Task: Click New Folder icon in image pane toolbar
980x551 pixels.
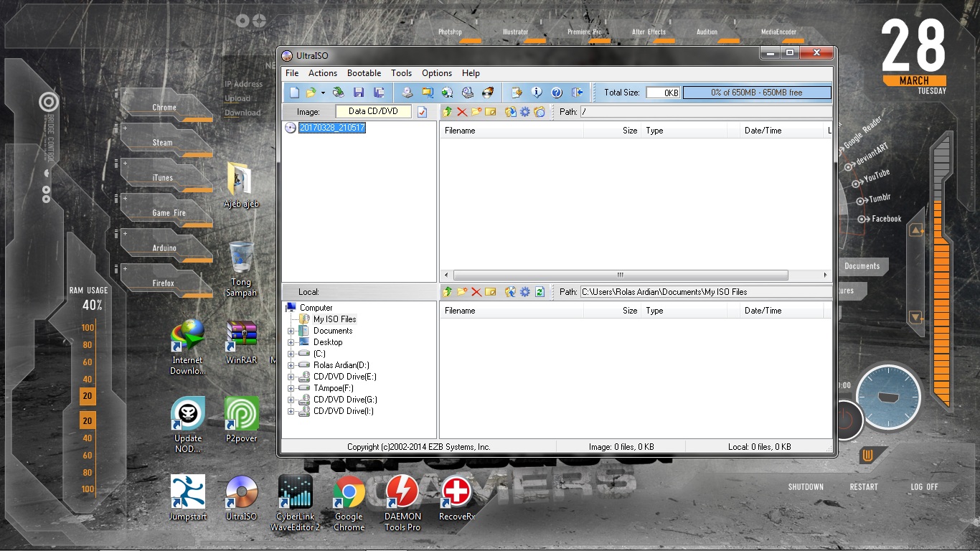Action: click(476, 112)
